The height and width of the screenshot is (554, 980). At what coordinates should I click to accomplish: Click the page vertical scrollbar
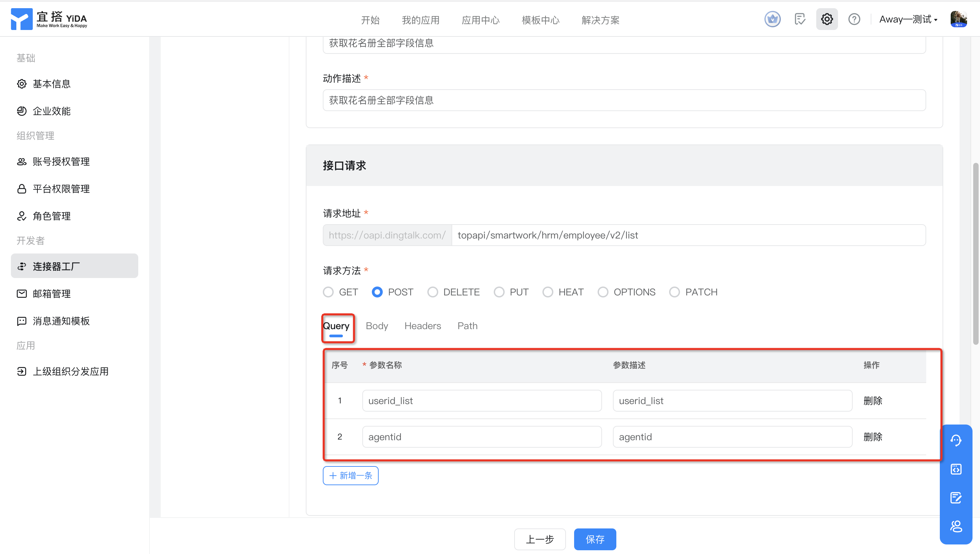click(976, 254)
